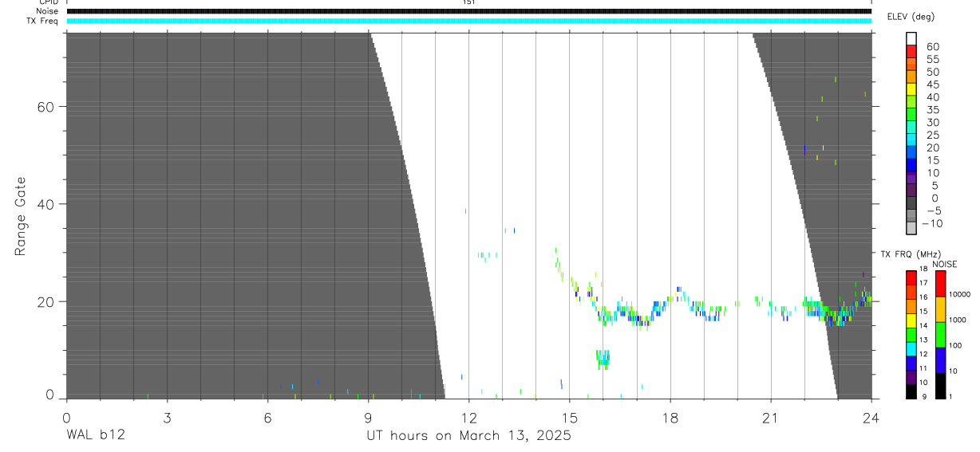
Task: Click the 'NOISE' legend title
Action: pos(944,264)
